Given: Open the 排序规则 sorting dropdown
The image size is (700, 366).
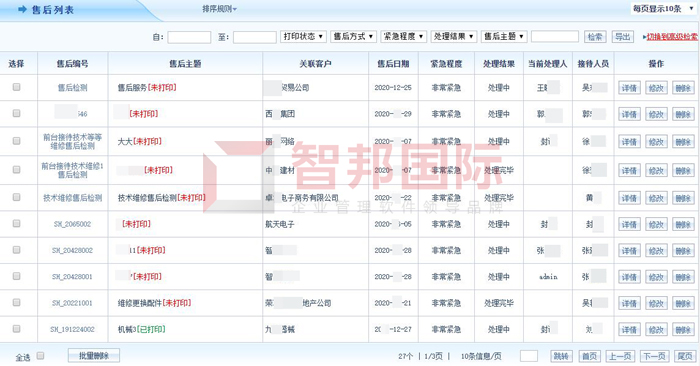Looking at the screenshot, I should coord(219,9).
